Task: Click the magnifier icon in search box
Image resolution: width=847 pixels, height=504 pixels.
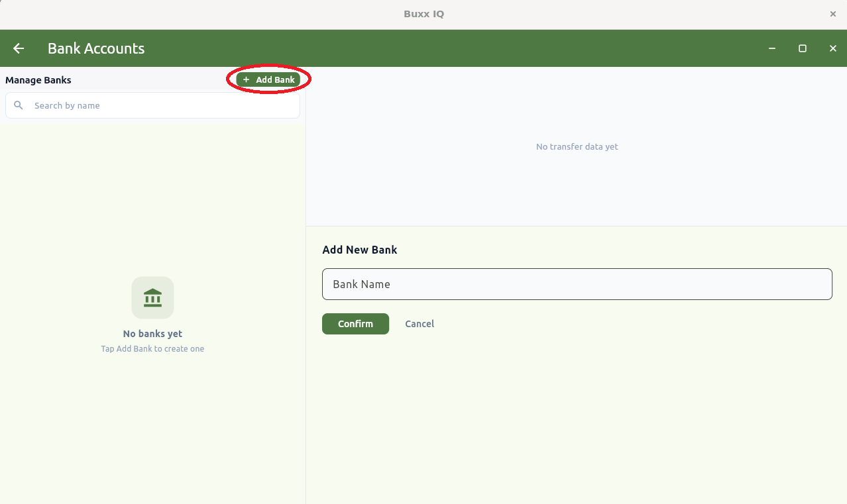Action: point(19,105)
